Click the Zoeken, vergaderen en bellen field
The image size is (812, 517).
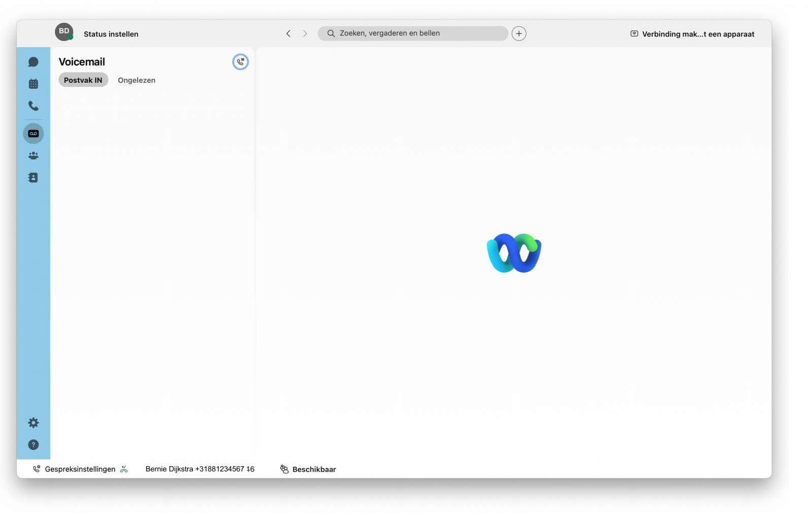click(x=413, y=34)
